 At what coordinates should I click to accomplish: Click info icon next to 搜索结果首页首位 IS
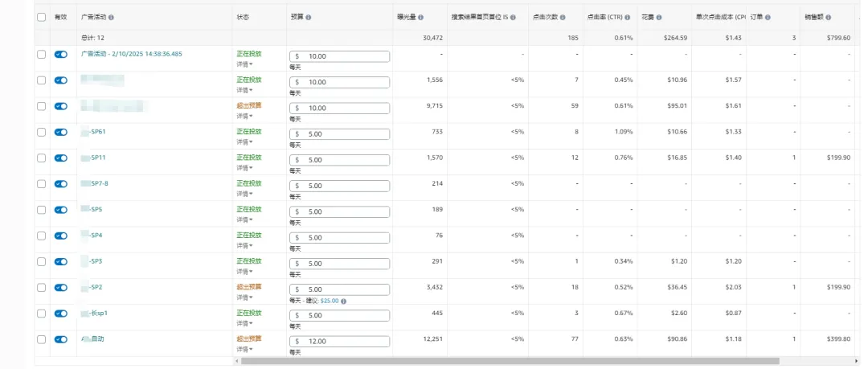pyautogui.click(x=513, y=18)
